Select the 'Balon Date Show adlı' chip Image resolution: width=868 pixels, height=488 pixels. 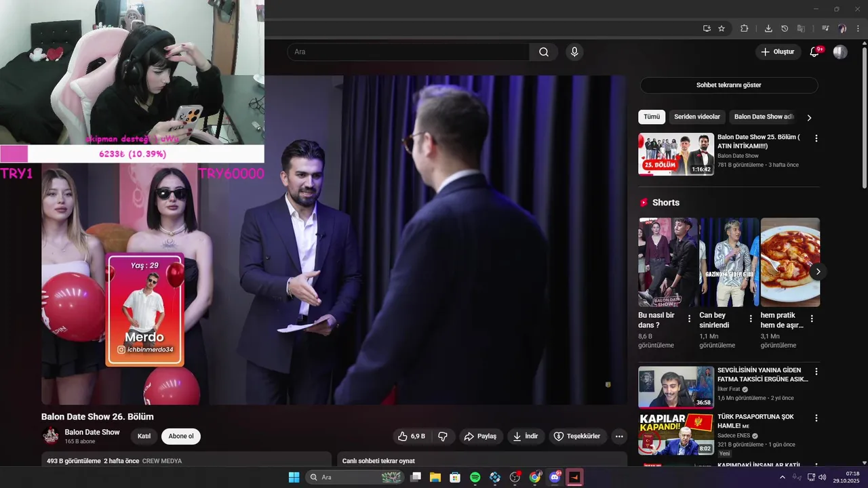764,117
